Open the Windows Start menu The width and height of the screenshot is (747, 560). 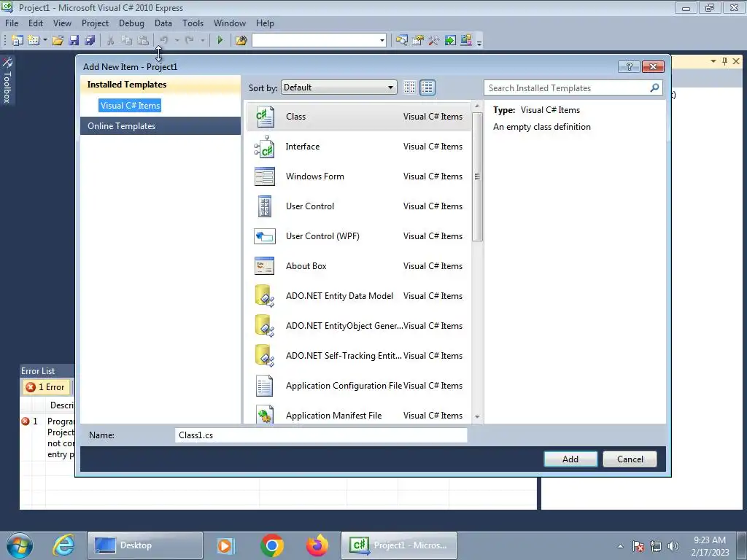[20, 545]
